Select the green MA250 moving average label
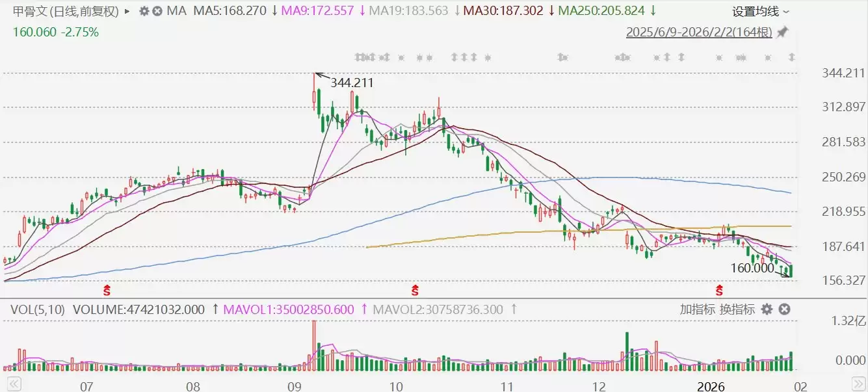The width and height of the screenshot is (868, 392). (602, 11)
